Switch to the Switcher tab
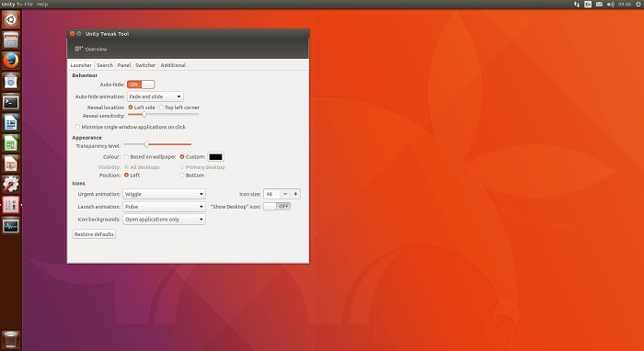The height and width of the screenshot is (351, 644). 145,65
